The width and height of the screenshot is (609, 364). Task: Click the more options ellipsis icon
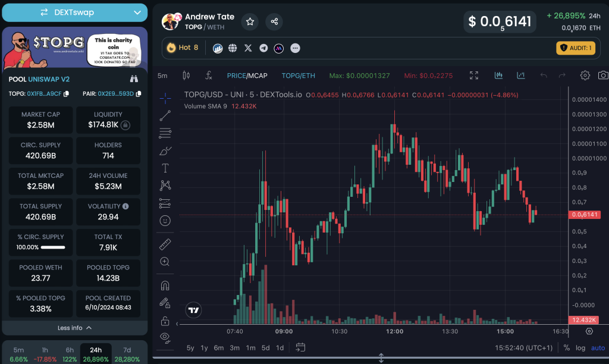tap(295, 48)
